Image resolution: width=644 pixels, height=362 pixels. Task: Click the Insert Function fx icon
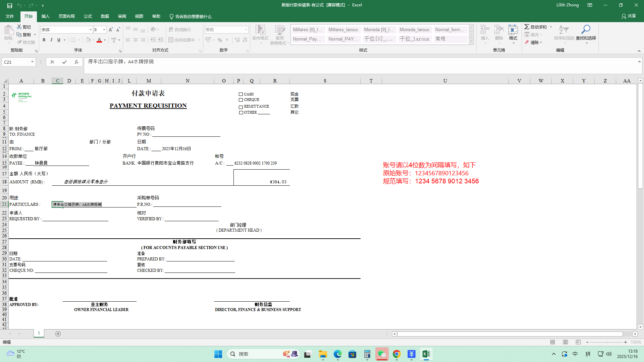pyautogui.click(x=76, y=62)
